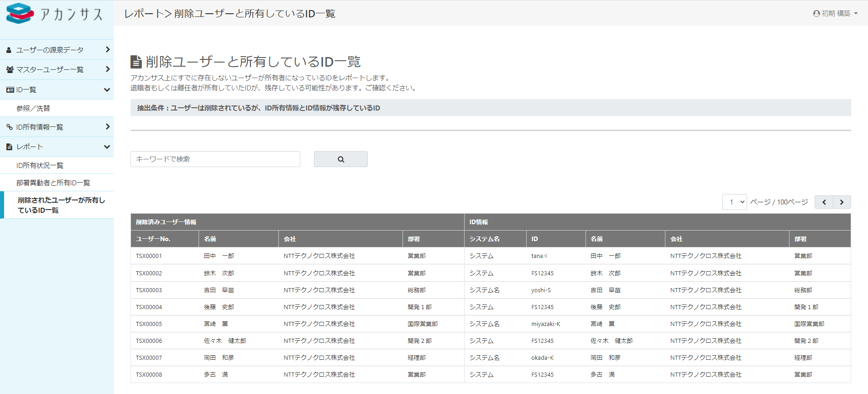Open マスターユーザー一覧 menu
The image size is (868, 394).
click(57, 69)
